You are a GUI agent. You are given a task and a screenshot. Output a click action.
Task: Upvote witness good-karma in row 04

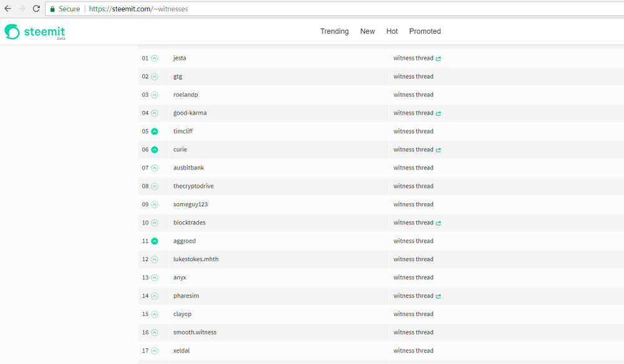click(x=155, y=113)
